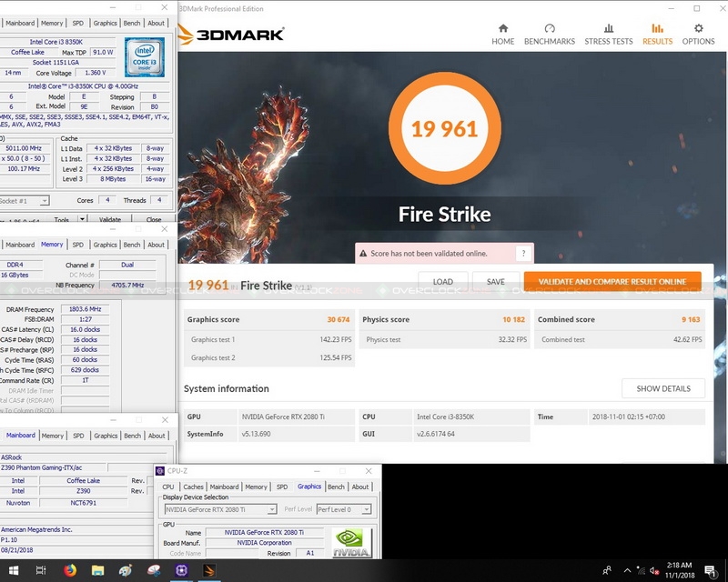Open the Action Center notification icon
728x582 pixels.
click(710, 570)
